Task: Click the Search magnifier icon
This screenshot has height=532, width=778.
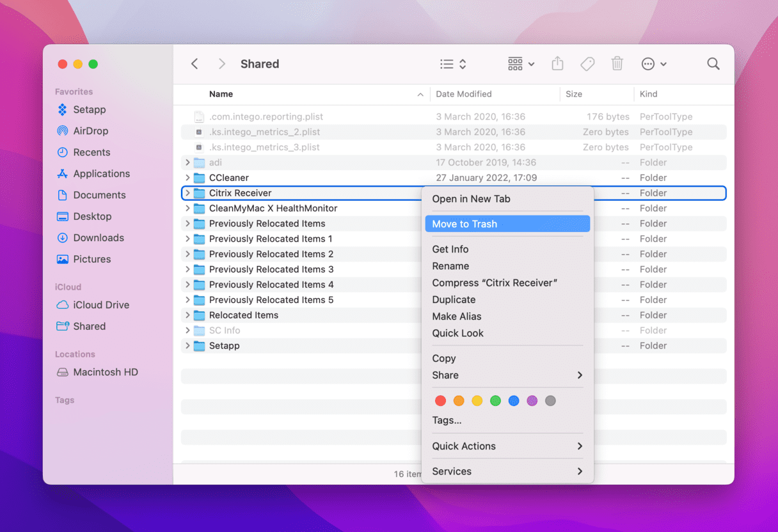Action: tap(713, 64)
